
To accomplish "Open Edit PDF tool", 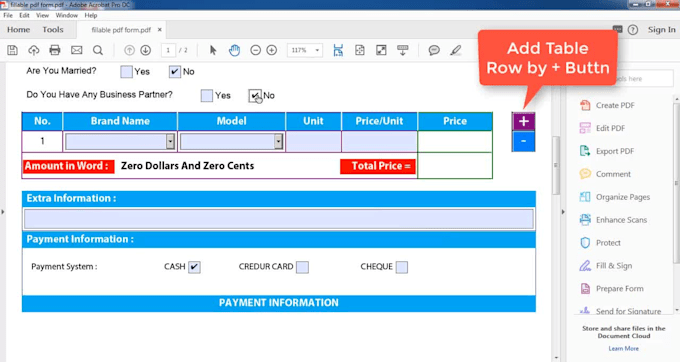I will tap(602, 128).
